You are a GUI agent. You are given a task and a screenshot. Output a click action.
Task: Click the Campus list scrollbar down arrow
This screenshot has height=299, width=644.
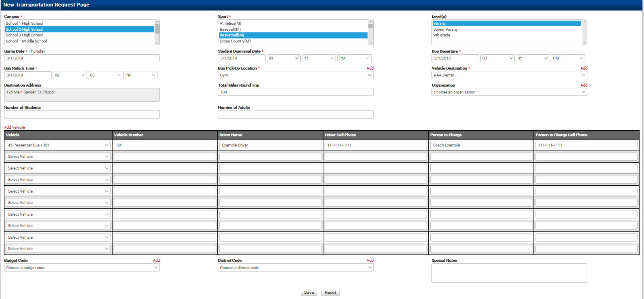click(x=157, y=42)
